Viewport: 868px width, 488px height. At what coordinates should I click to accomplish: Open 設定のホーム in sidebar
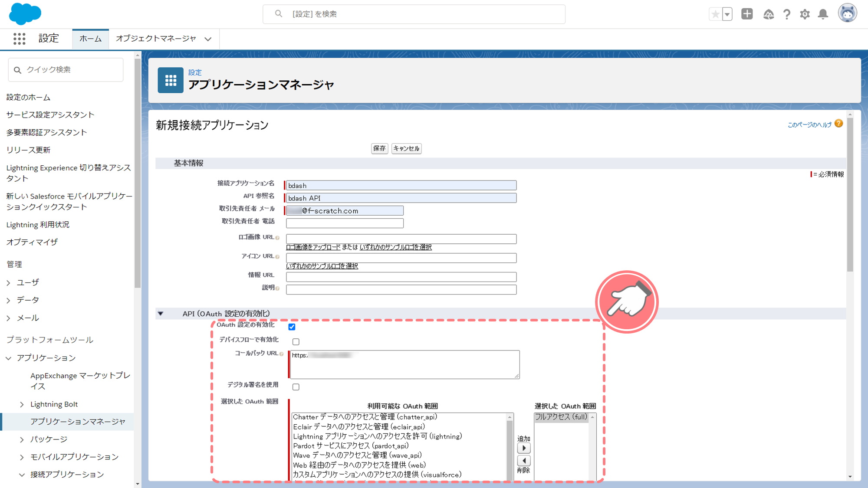(x=28, y=97)
